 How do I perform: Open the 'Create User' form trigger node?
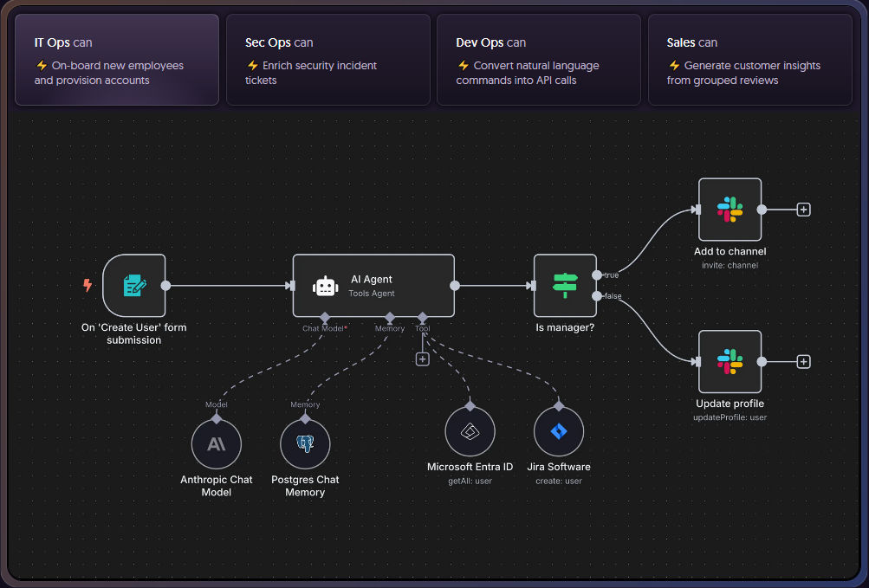(133, 285)
